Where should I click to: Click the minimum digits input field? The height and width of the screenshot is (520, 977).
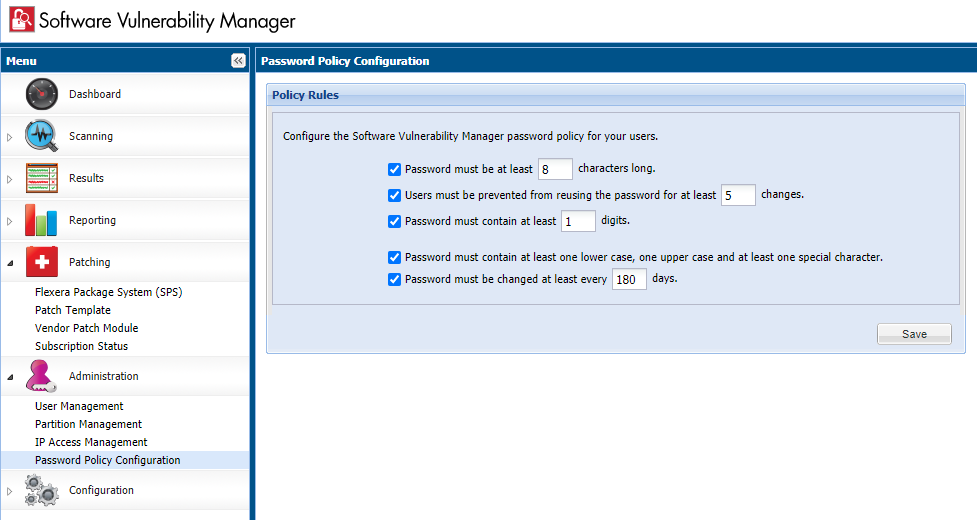(x=578, y=221)
